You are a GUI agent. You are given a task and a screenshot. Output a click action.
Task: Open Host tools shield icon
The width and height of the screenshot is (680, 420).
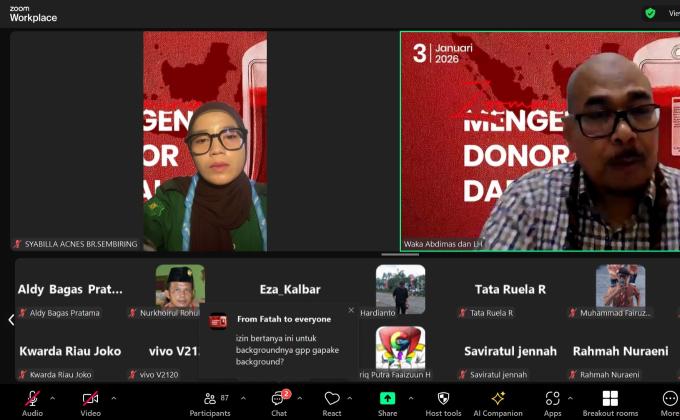coord(443,402)
